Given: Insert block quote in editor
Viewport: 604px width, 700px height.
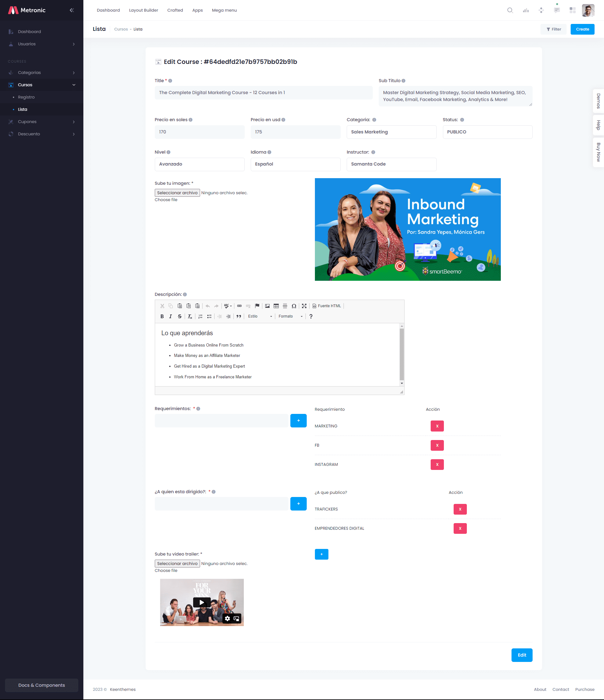Looking at the screenshot, I should click(239, 316).
